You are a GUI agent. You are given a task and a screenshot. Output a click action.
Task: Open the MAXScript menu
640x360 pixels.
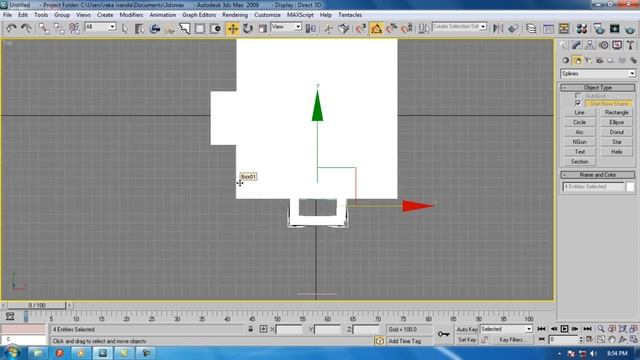click(300, 15)
